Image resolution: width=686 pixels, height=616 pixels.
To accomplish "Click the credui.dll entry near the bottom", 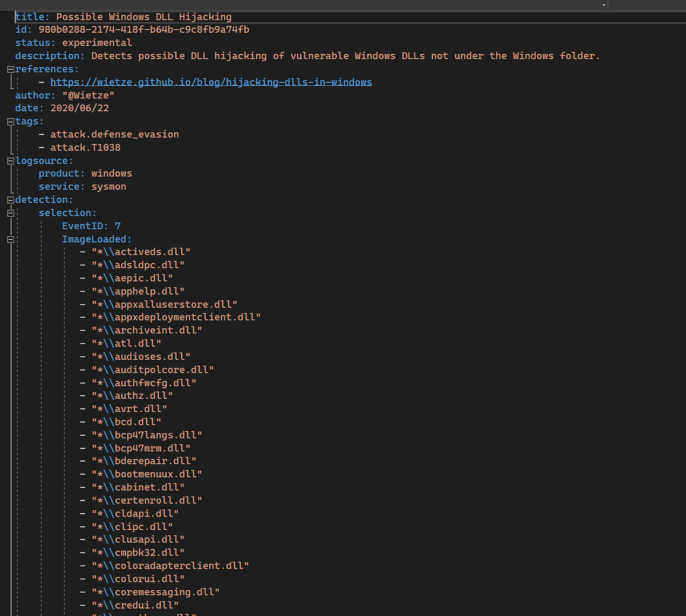I will point(135,605).
